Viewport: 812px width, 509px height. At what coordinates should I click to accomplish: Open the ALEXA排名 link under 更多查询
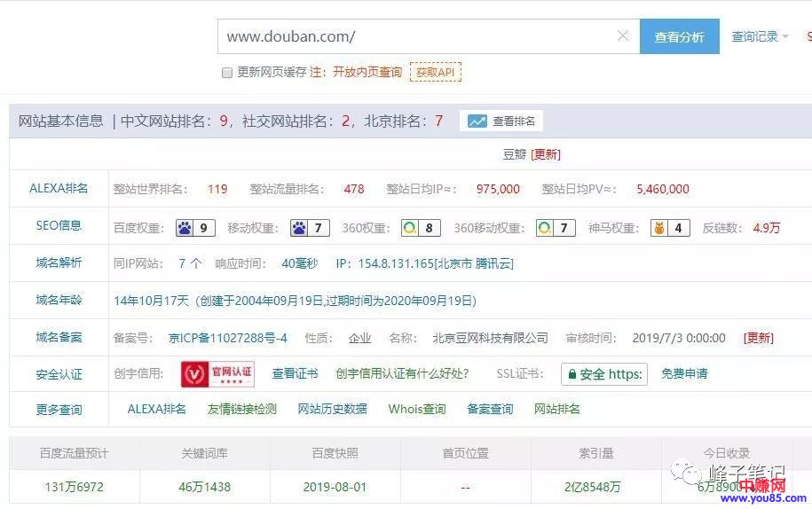pyautogui.click(x=157, y=409)
